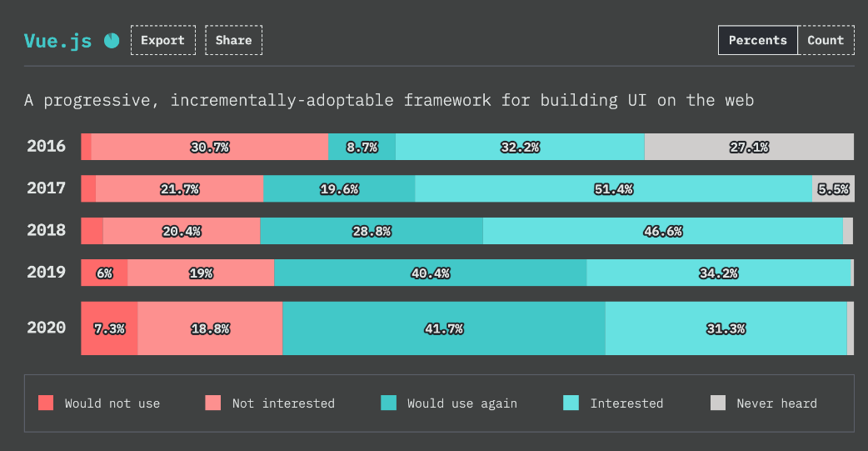Click the Not interested legend swatch
The image size is (868, 451).
tap(213, 403)
